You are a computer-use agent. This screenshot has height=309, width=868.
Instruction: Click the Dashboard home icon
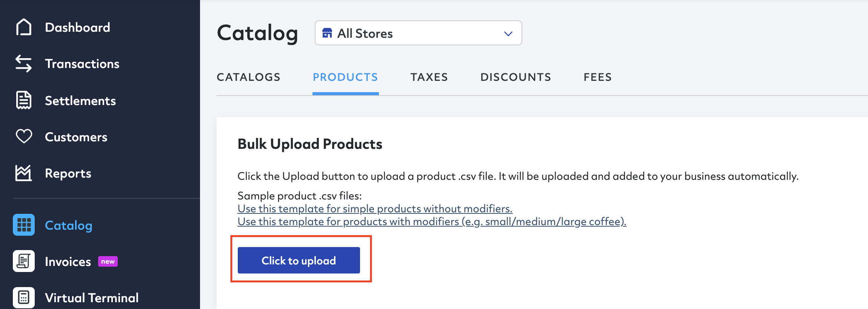pos(24,27)
